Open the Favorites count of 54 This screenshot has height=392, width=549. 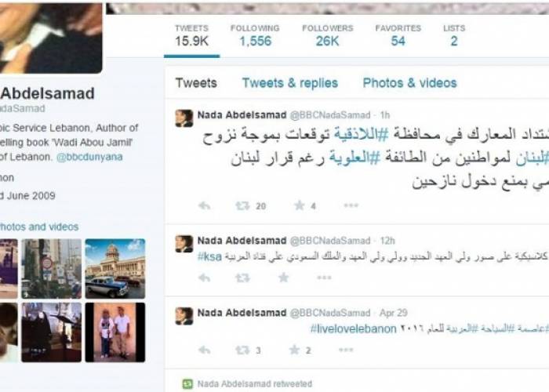coord(398,36)
